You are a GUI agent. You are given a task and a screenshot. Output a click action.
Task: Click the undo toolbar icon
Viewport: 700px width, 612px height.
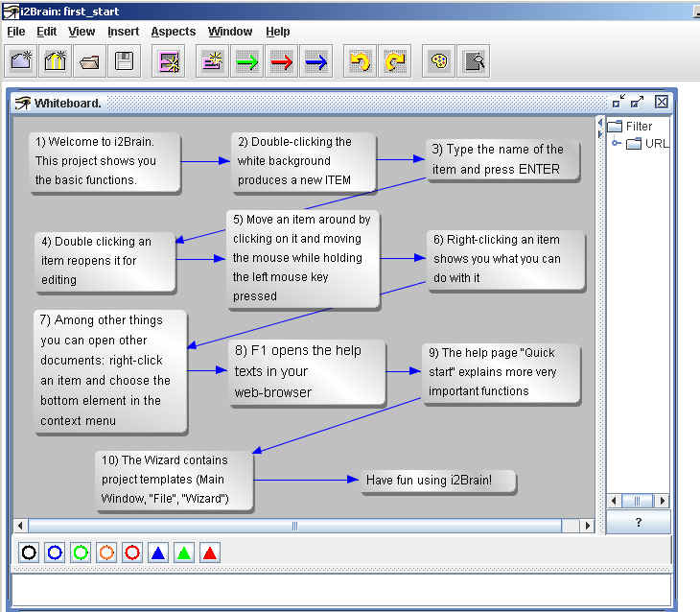tap(360, 61)
